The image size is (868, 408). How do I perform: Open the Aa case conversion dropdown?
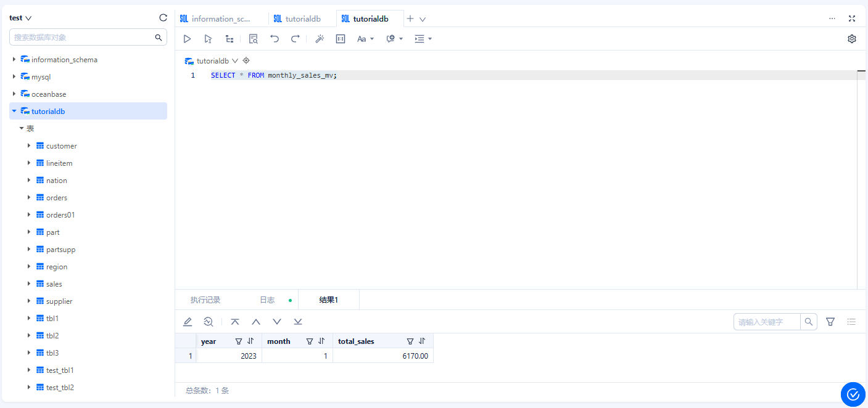[x=365, y=38]
